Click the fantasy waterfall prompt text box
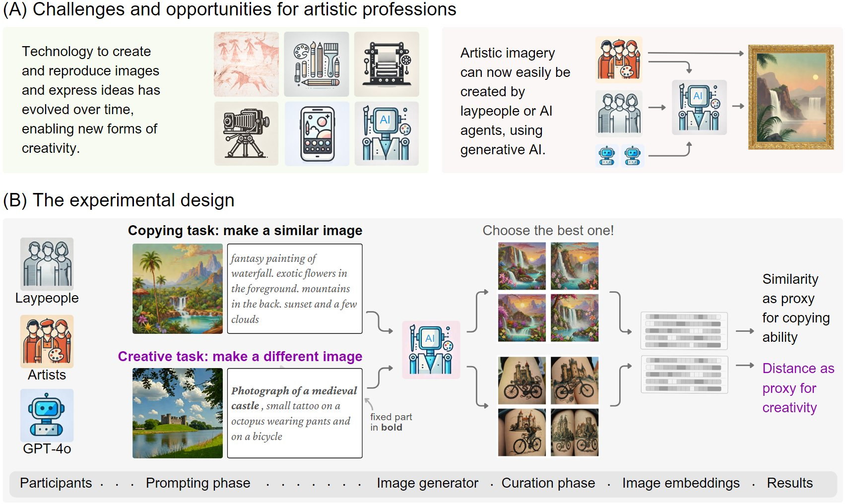This screenshot has height=504, width=845. [x=295, y=289]
